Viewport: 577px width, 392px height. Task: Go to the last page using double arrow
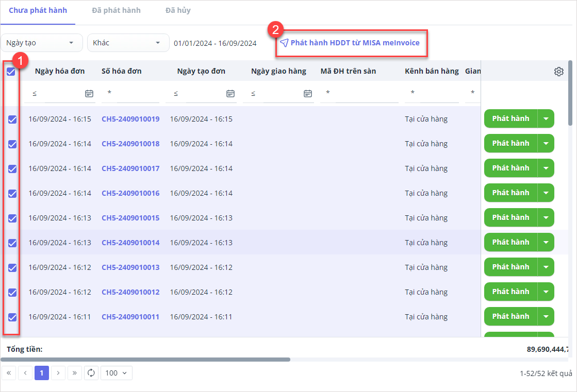point(75,373)
